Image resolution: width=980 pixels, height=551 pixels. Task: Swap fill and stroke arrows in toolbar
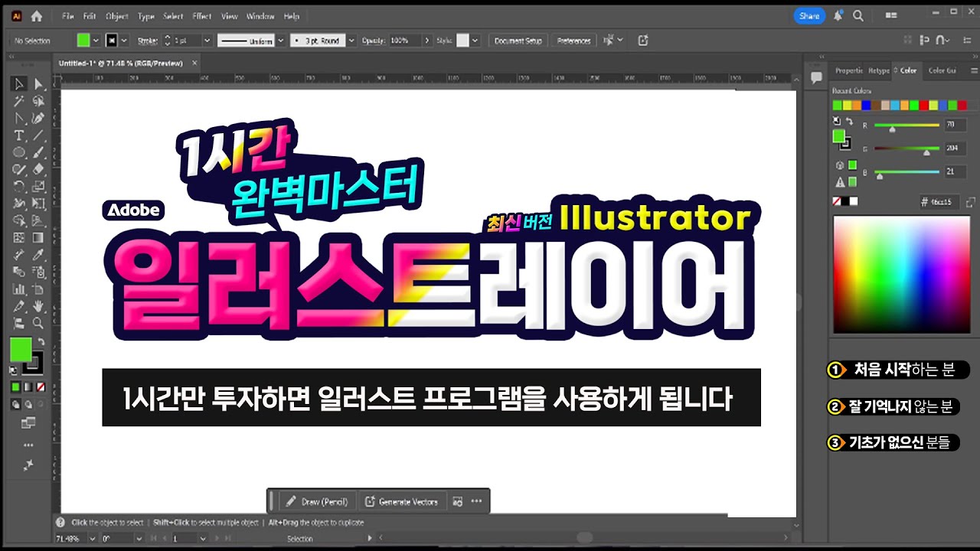[41, 342]
